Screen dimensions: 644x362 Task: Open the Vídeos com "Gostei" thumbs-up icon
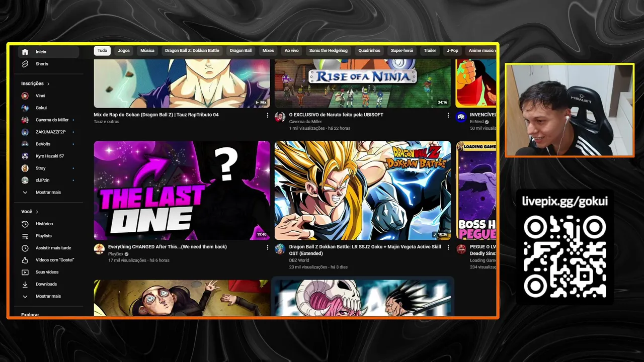(x=25, y=260)
